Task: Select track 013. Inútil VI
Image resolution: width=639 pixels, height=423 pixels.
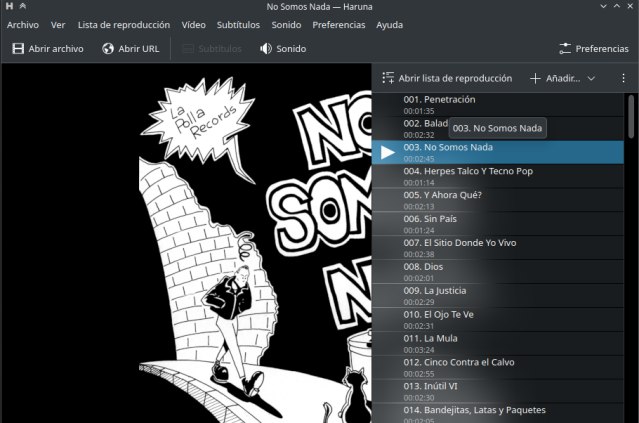Action: click(x=498, y=391)
